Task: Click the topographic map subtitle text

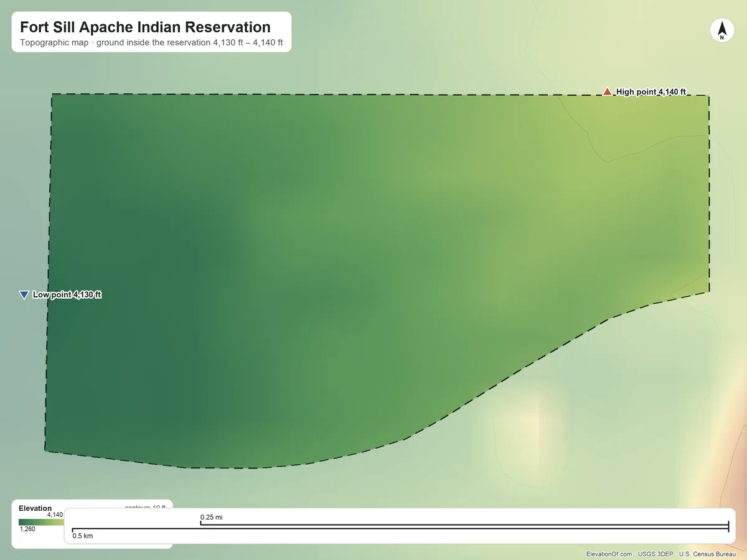Action: pyautogui.click(x=151, y=44)
